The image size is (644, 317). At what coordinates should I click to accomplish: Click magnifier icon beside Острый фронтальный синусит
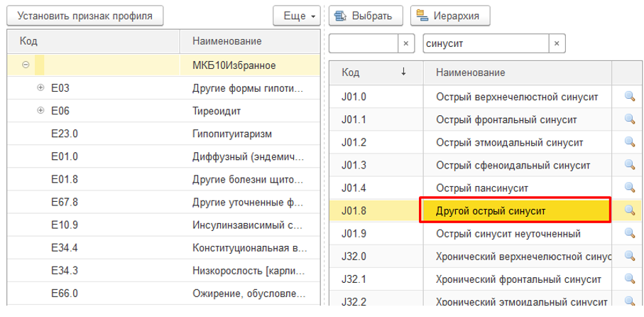(628, 119)
